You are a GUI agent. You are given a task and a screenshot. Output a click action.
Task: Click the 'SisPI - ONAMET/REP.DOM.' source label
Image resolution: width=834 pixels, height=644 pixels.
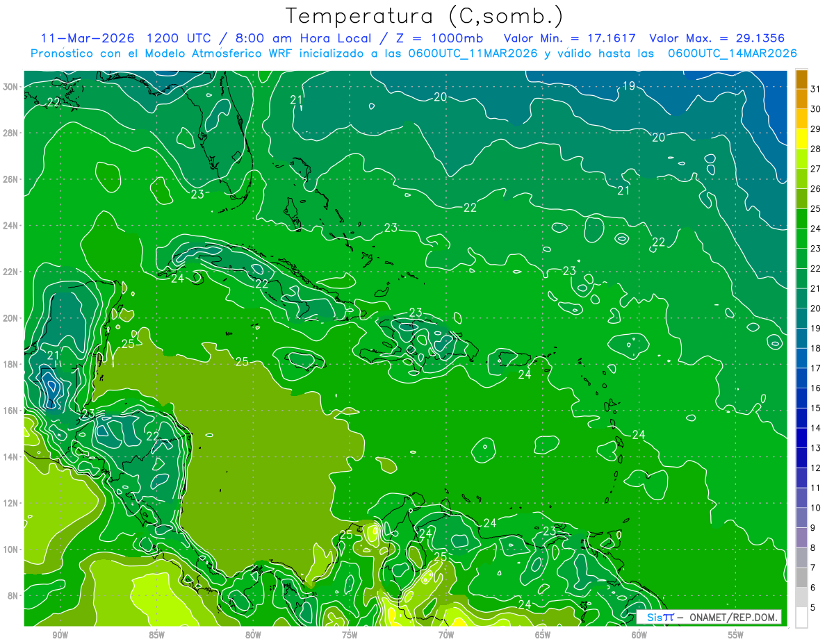point(709,618)
